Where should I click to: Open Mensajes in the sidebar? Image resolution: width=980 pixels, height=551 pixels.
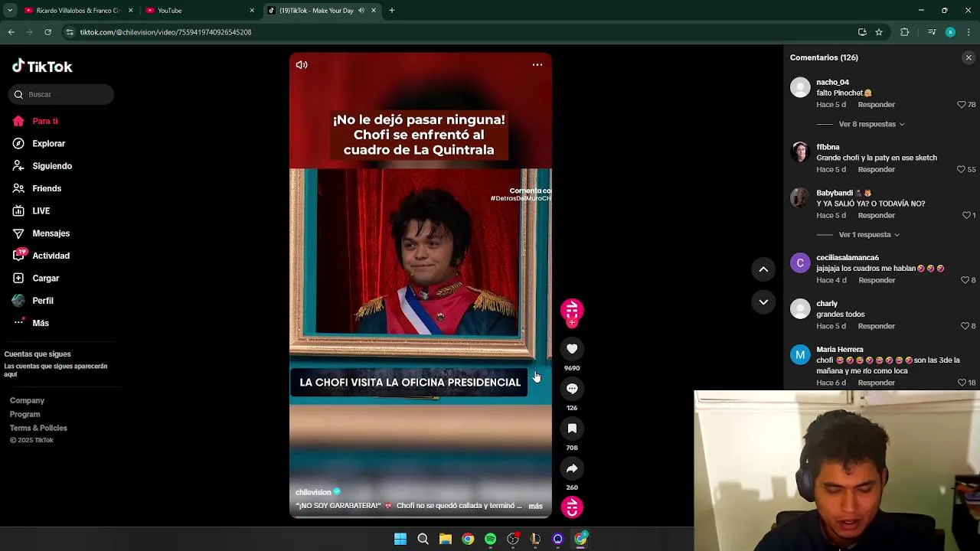point(41,233)
